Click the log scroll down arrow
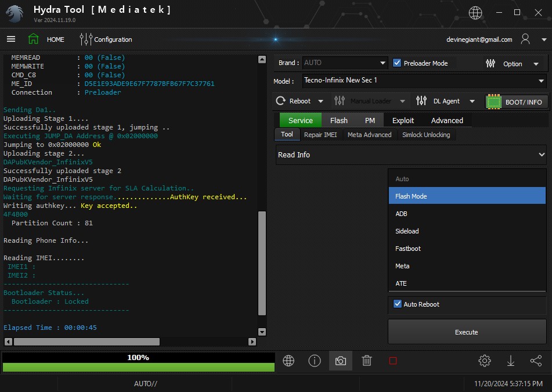This screenshot has height=392, width=552. click(x=262, y=332)
